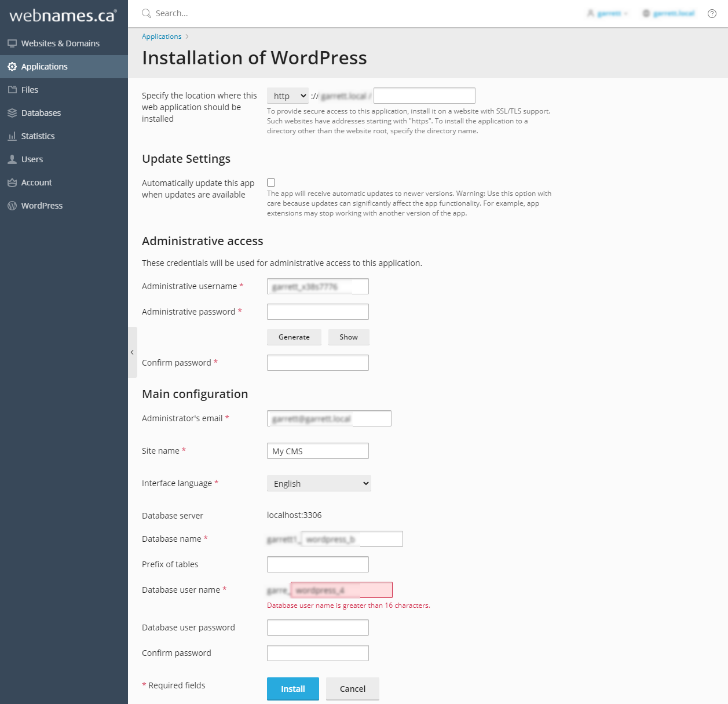Screen dimensions: 728x704
Task: Open the user account dropdown in header
Action: coord(608,13)
